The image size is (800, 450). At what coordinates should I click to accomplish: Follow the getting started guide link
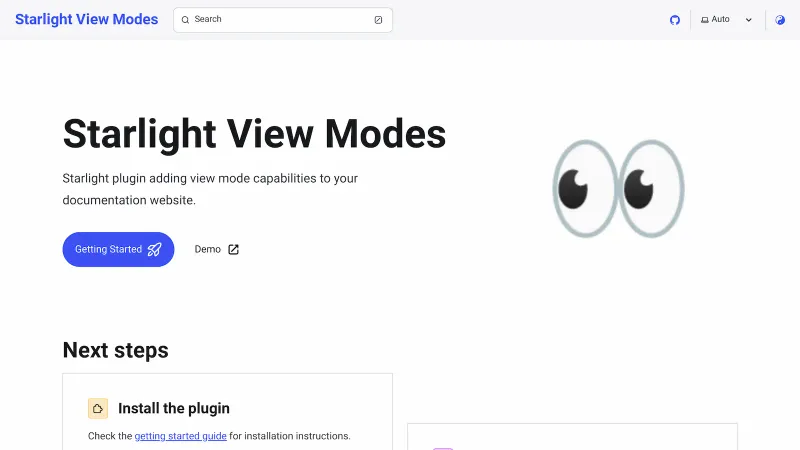[181, 436]
